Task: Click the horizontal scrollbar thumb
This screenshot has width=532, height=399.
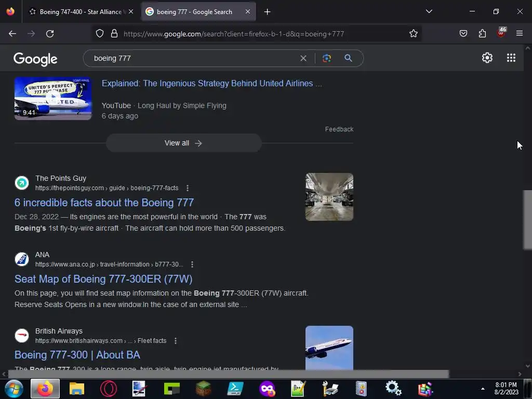Action: tap(229, 374)
